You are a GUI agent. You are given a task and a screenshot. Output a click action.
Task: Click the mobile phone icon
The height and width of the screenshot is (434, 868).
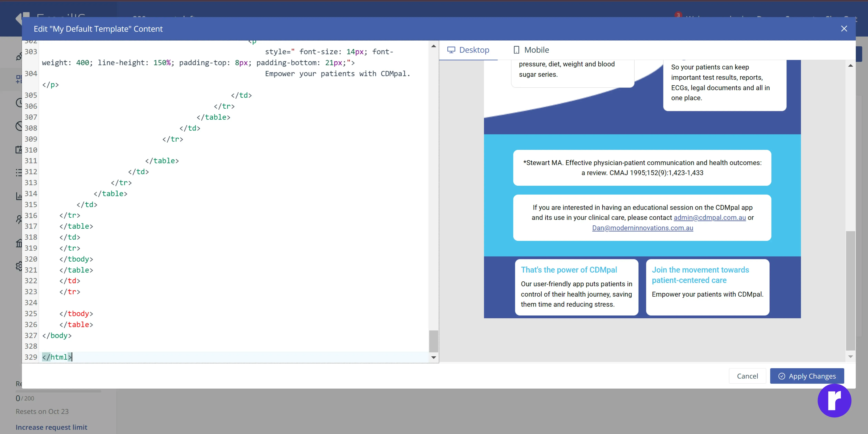(516, 50)
